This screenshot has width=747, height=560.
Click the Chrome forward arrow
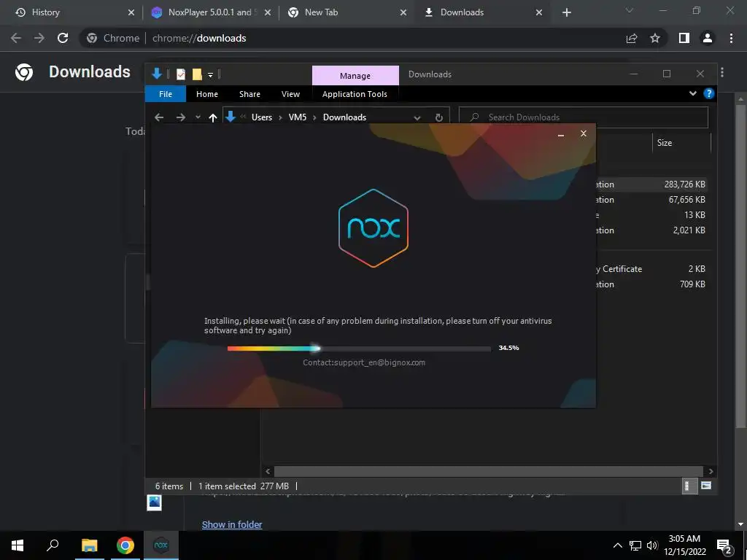39,38
